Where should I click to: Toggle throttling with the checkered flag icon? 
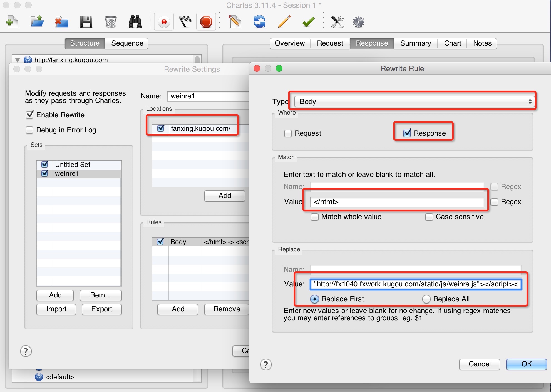(x=185, y=22)
